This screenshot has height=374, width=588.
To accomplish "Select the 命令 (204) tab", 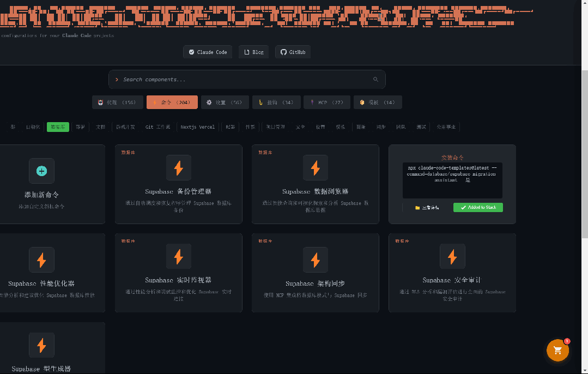I will tap(172, 102).
